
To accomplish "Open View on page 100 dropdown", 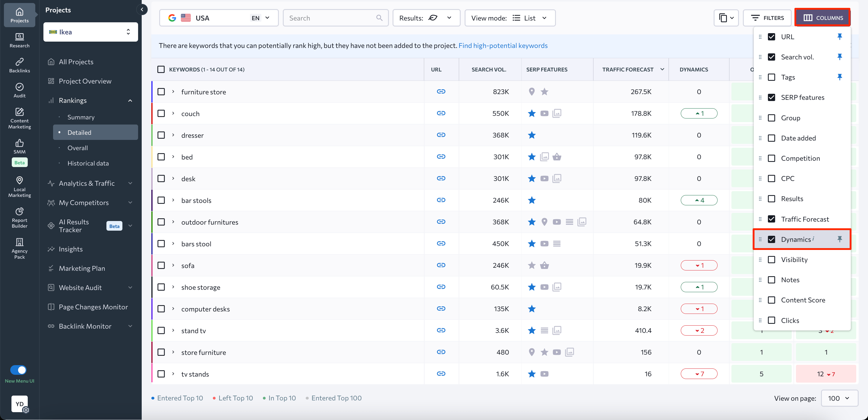I will pyautogui.click(x=839, y=398).
